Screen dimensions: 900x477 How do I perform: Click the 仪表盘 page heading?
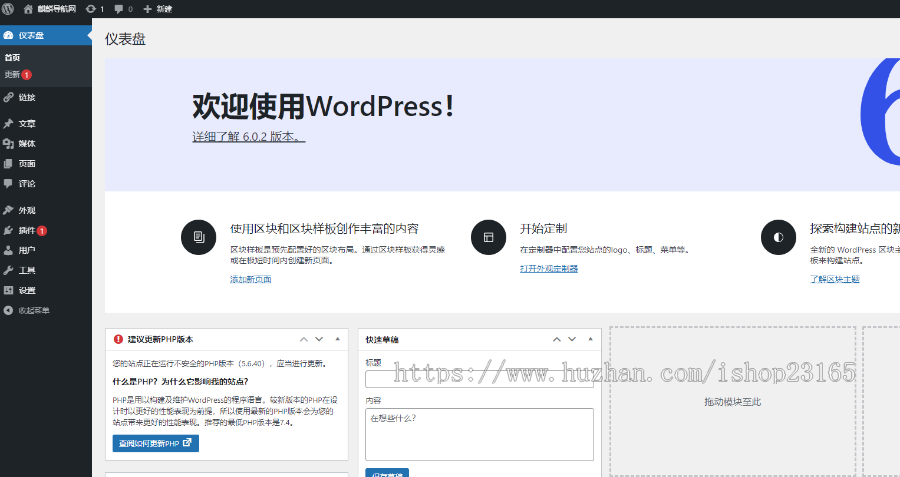click(x=125, y=39)
